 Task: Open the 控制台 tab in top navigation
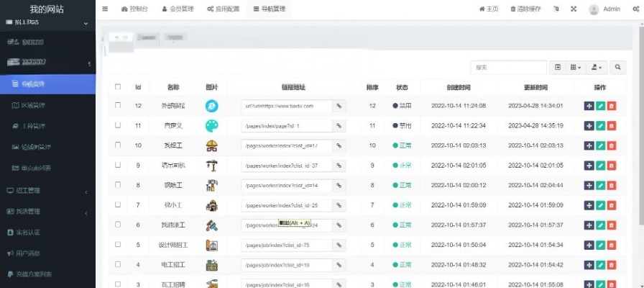click(x=134, y=9)
